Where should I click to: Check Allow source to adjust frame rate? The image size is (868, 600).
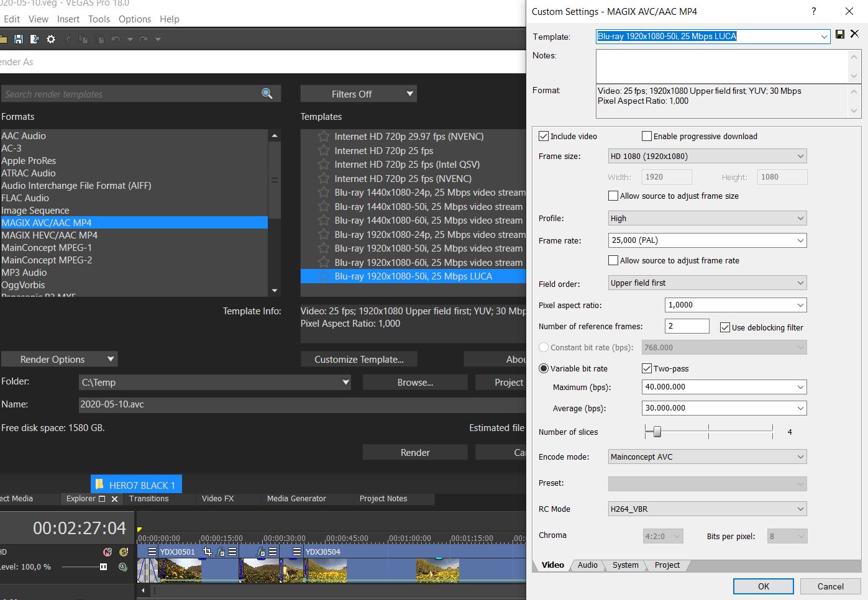click(613, 260)
